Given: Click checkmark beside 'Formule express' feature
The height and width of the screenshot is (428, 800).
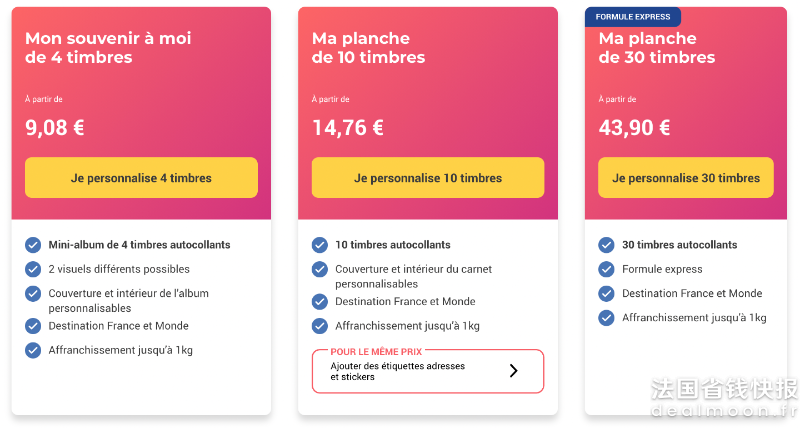Looking at the screenshot, I should pos(607,269).
